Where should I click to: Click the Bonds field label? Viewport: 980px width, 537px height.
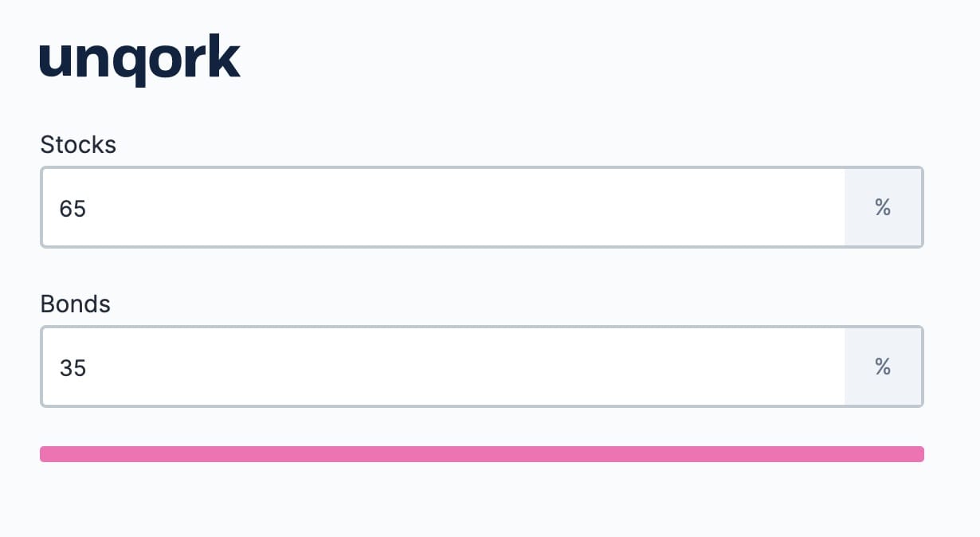[x=75, y=304]
